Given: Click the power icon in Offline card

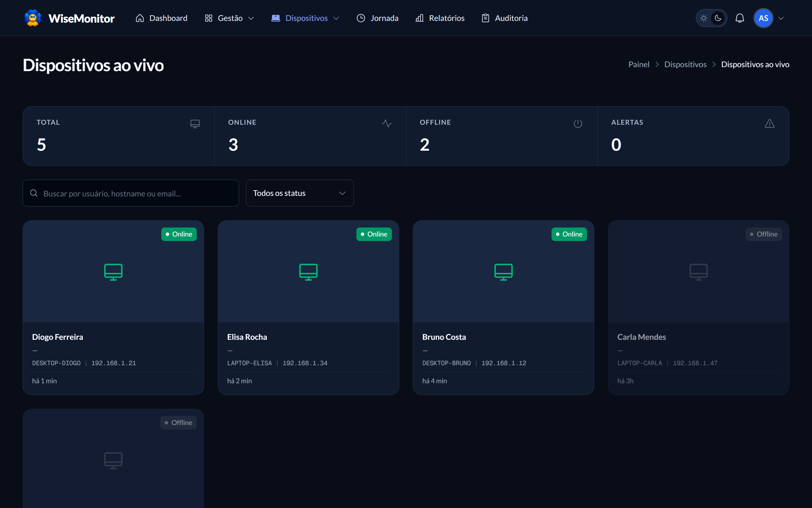Looking at the screenshot, I should pyautogui.click(x=578, y=124).
